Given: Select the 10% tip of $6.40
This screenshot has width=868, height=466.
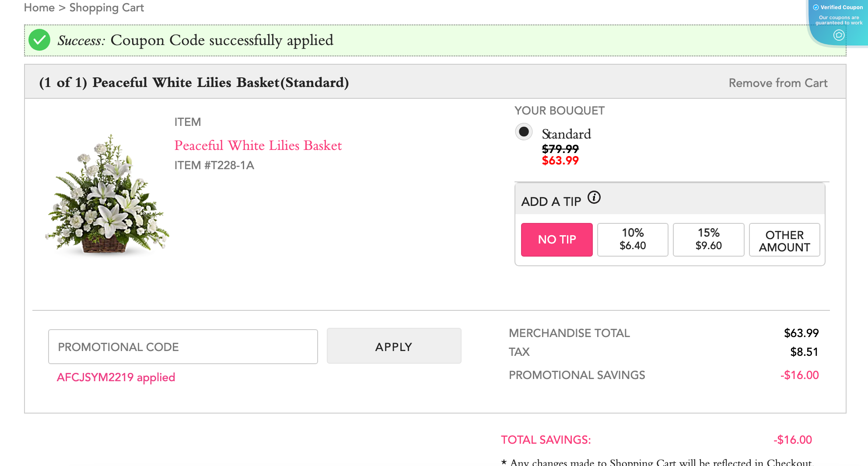Looking at the screenshot, I should click(x=632, y=240).
